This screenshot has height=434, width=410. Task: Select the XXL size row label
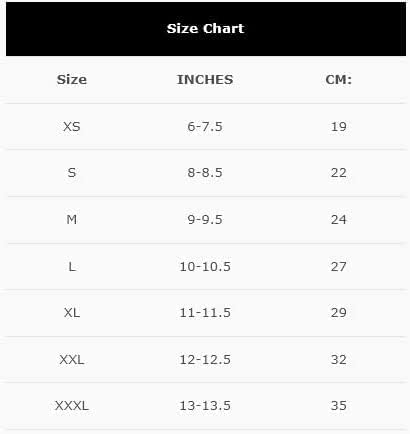pos(72,360)
